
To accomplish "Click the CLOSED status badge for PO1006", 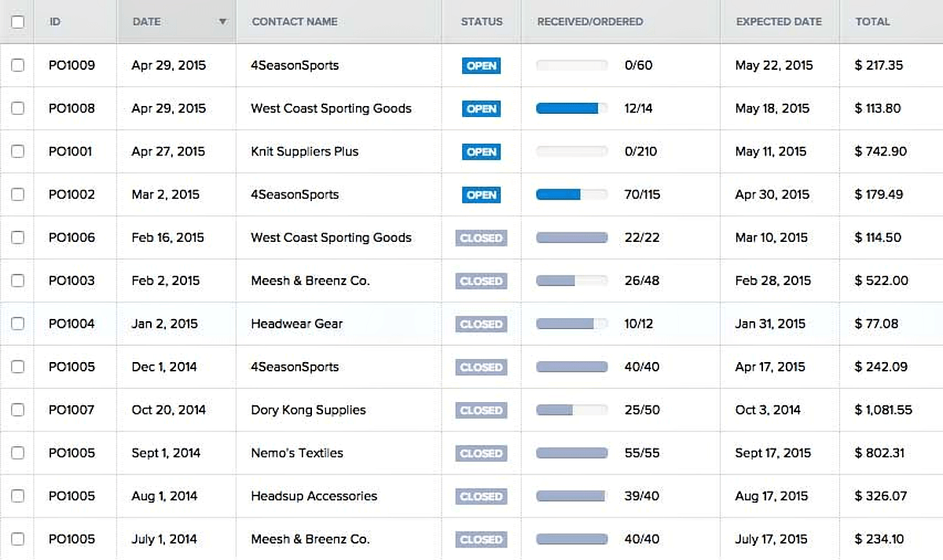I will (x=481, y=238).
